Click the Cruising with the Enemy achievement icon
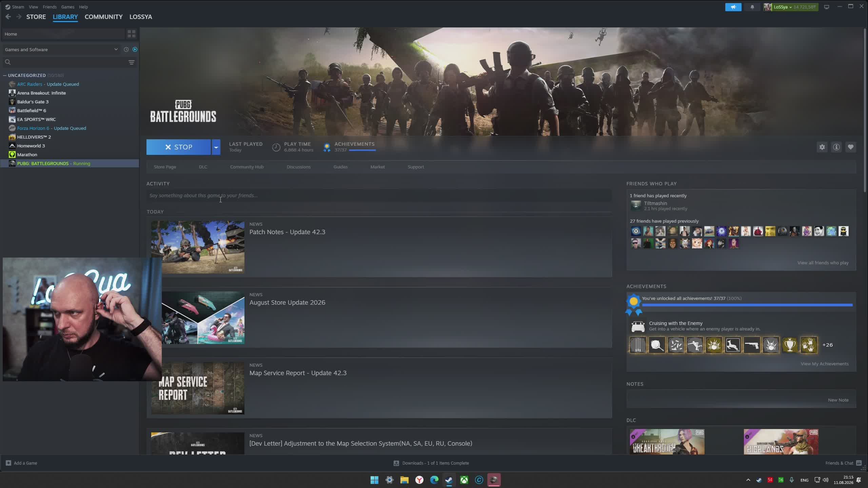This screenshot has width=868, height=488. 638,326
